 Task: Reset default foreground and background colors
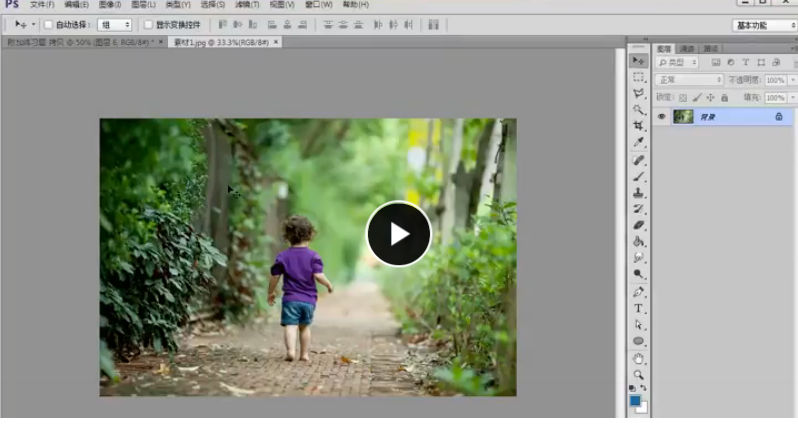[x=633, y=388]
